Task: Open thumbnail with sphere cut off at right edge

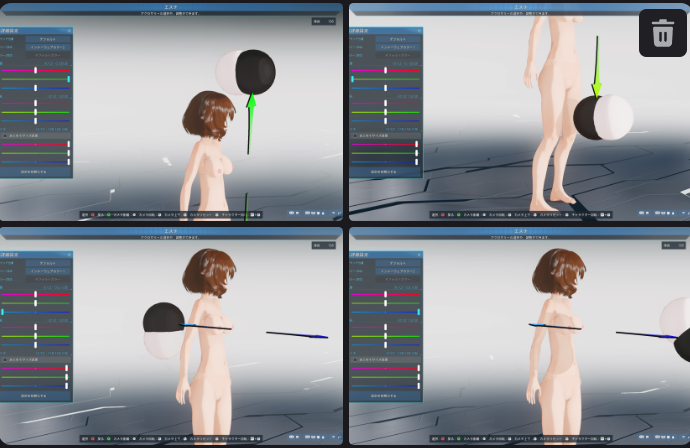Action: 519,336
